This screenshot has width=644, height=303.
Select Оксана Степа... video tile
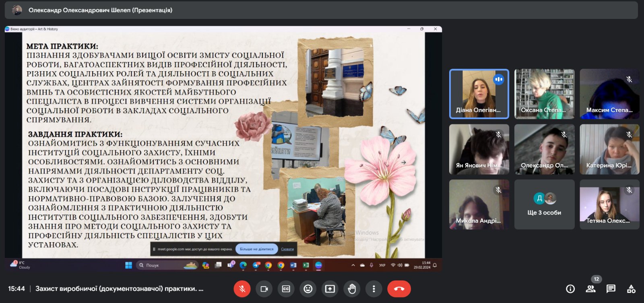(x=544, y=94)
